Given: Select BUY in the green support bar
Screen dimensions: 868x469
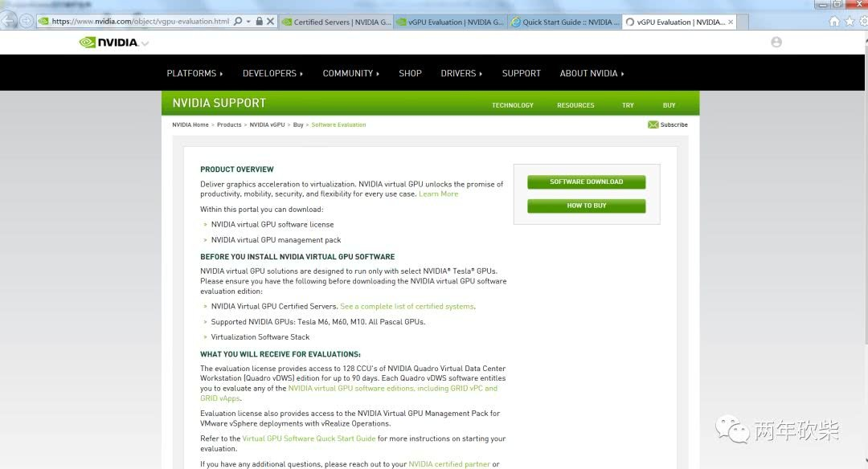Looking at the screenshot, I should [669, 105].
